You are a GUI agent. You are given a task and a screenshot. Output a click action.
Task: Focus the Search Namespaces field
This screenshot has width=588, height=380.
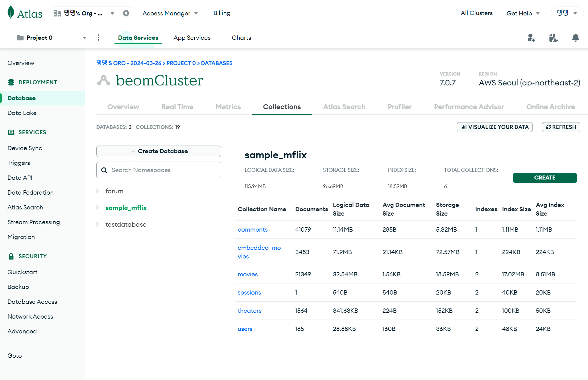click(159, 170)
